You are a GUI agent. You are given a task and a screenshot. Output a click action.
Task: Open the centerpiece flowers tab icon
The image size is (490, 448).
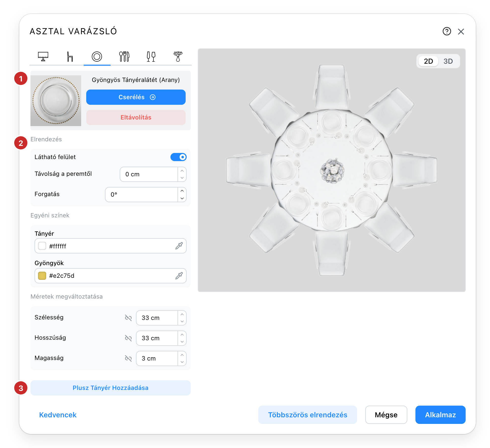[x=178, y=56]
